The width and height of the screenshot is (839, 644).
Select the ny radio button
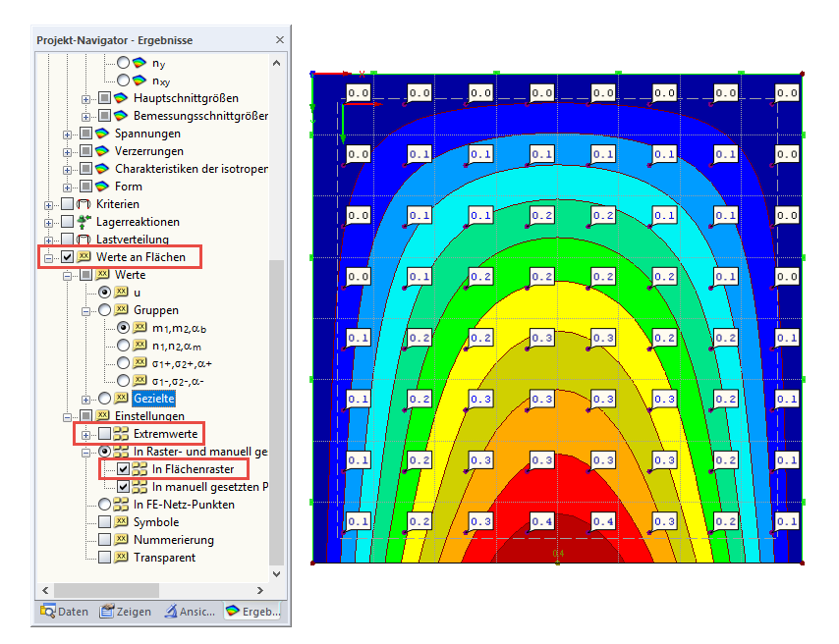[x=123, y=63]
